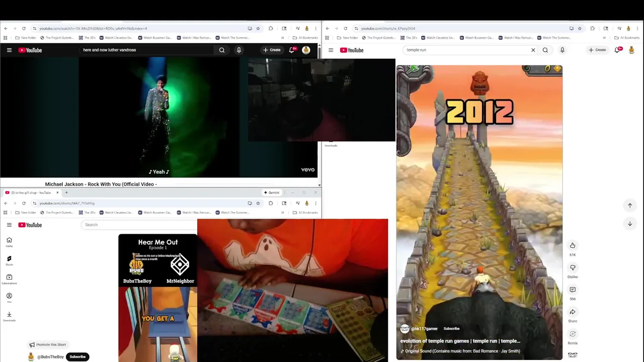Expand hidden bookmarks in temple run window
Screen dimensions: 644x362
(x=604, y=38)
